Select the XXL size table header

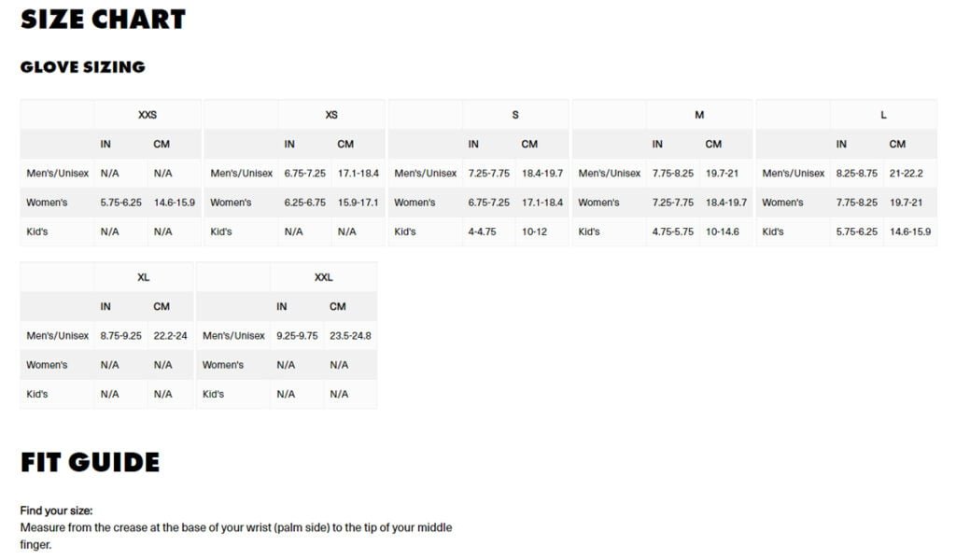324,277
